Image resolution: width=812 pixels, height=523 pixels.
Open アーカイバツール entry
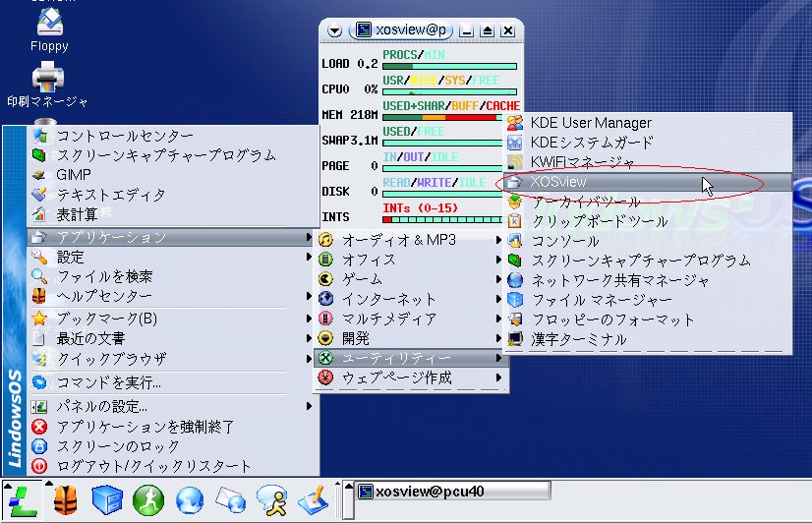click(x=648, y=202)
